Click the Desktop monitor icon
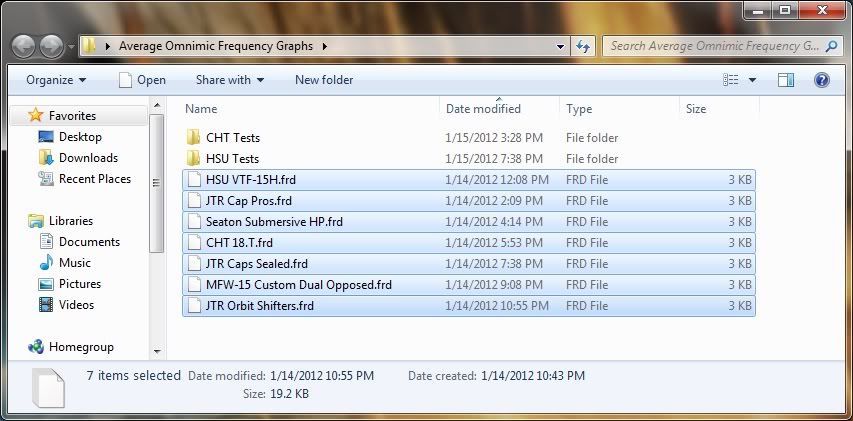Viewport: 853px width, 421px height. point(46,137)
